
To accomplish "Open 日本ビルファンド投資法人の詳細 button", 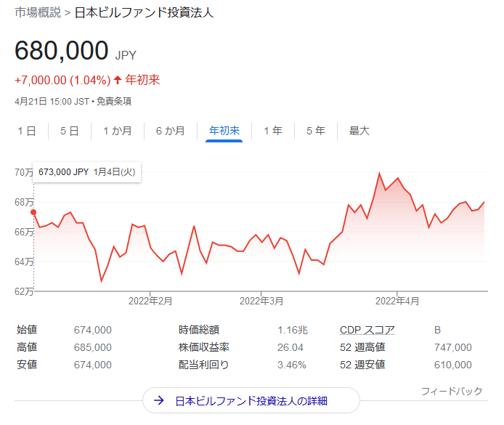I will [x=251, y=400].
